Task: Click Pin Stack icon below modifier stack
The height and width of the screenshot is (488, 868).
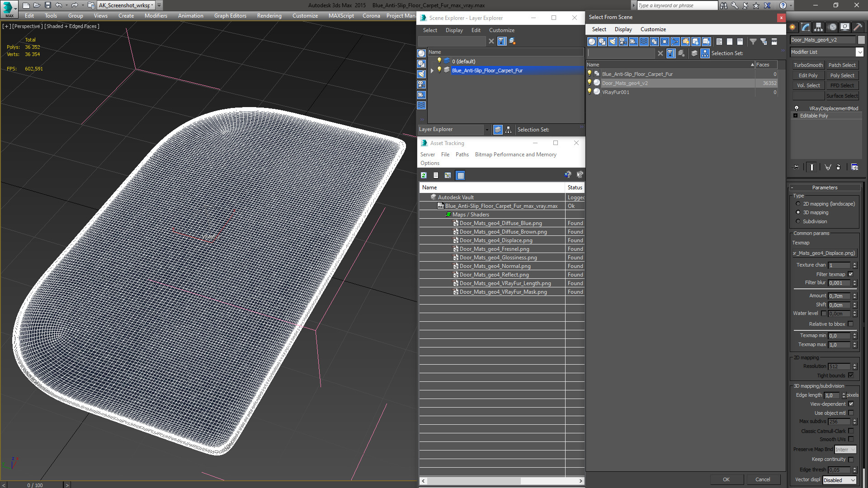Action: point(796,167)
